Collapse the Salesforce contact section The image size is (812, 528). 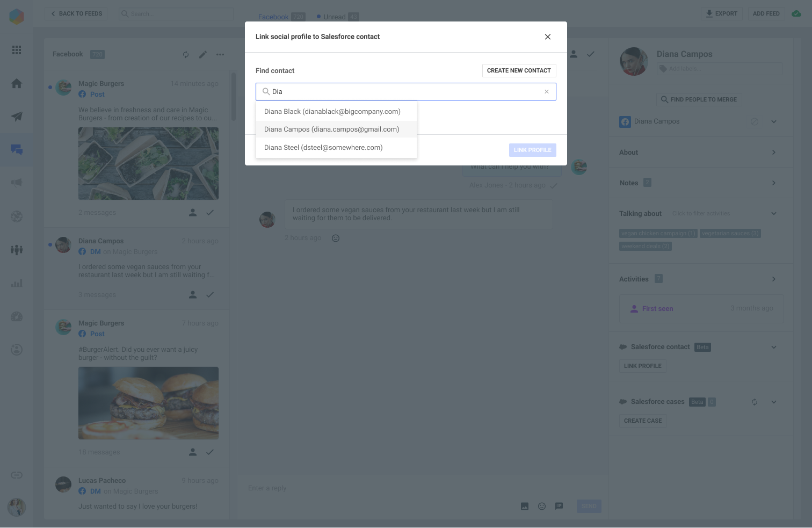(x=774, y=347)
